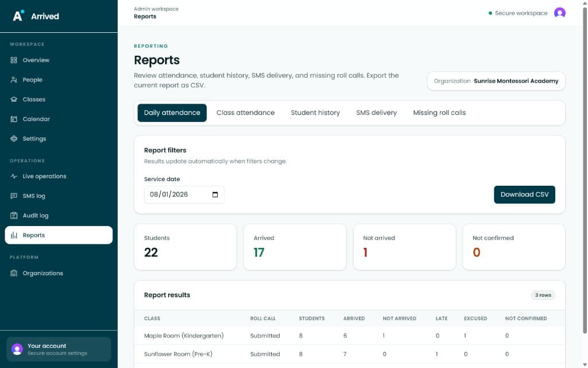Click the LATE column header

[x=442, y=319]
